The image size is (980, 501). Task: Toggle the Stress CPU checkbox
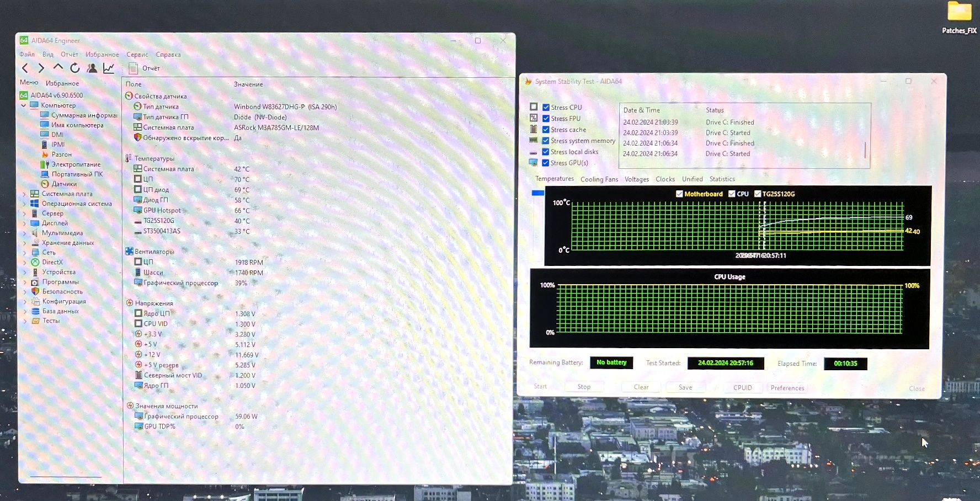(546, 108)
